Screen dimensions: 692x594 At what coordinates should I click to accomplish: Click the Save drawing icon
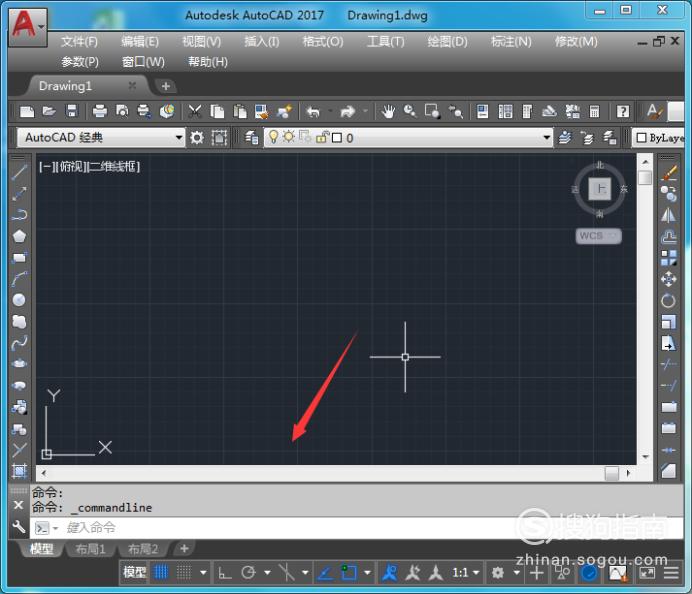71,111
